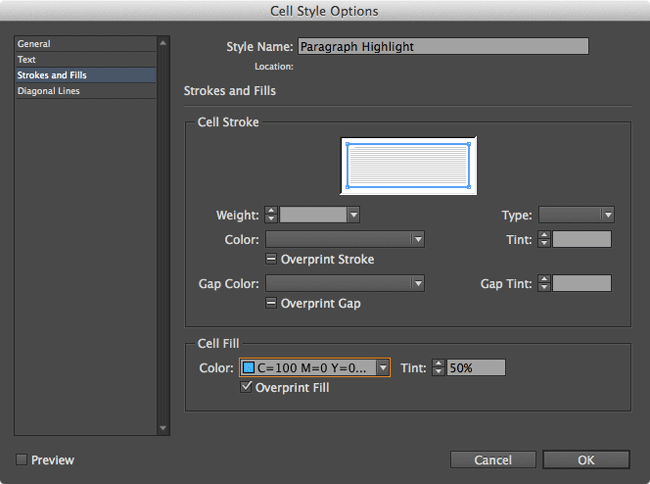Switch to Diagonal Lines category
This screenshot has width=650, height=484.
(x=85, y=91)
